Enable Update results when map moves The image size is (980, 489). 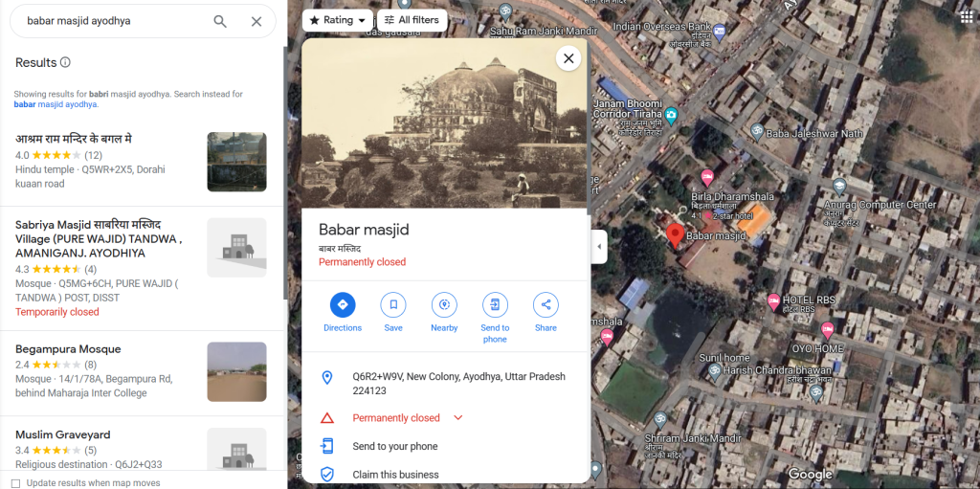coord(15,483)
